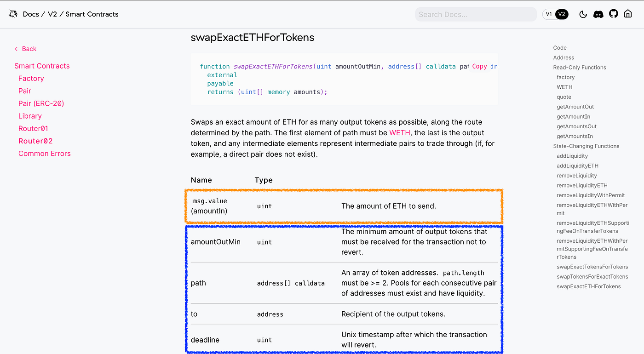Click the Uniswap unicorn logo
Image resolution: width=644 pixels, height=354 pixels.
pos(12,14)
